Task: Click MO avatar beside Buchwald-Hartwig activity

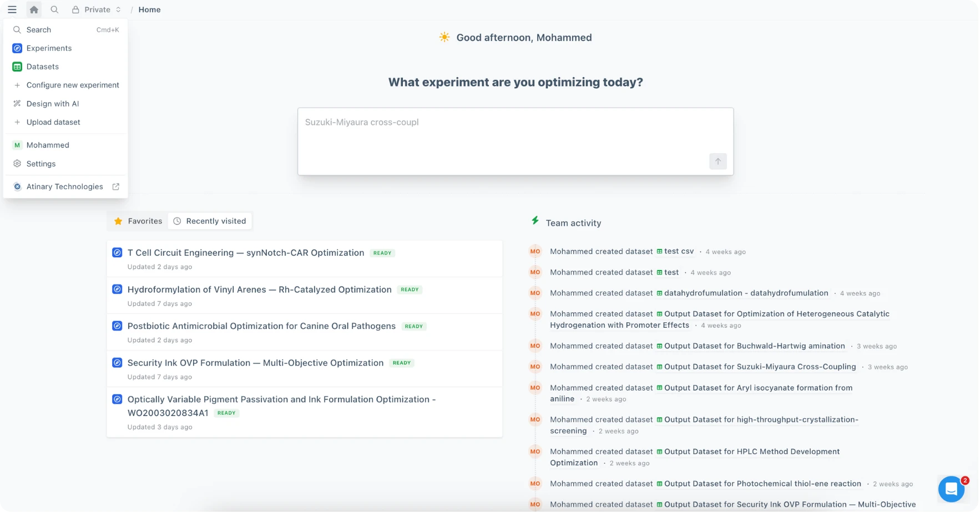Action: [x=535, y=346]
